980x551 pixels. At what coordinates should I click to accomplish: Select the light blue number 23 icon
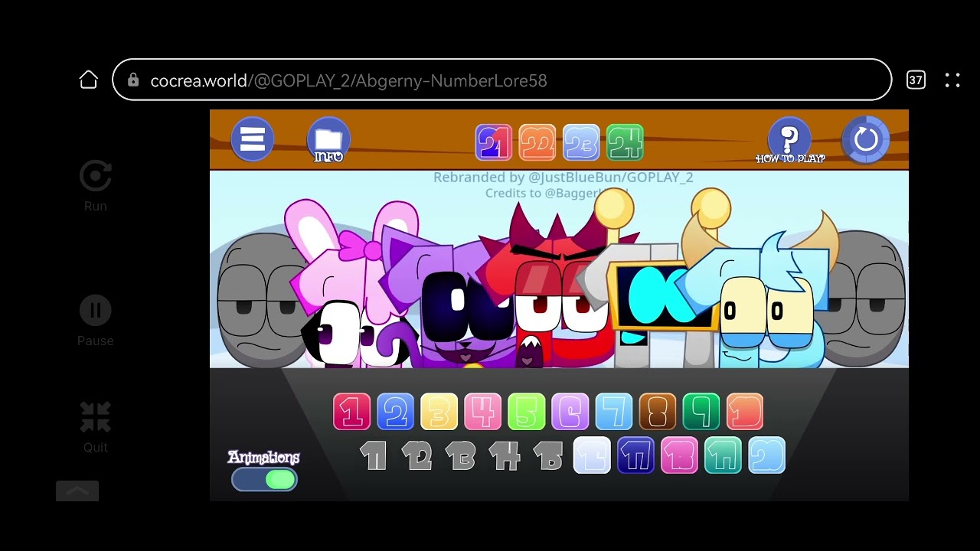click(x=581, y=142)
